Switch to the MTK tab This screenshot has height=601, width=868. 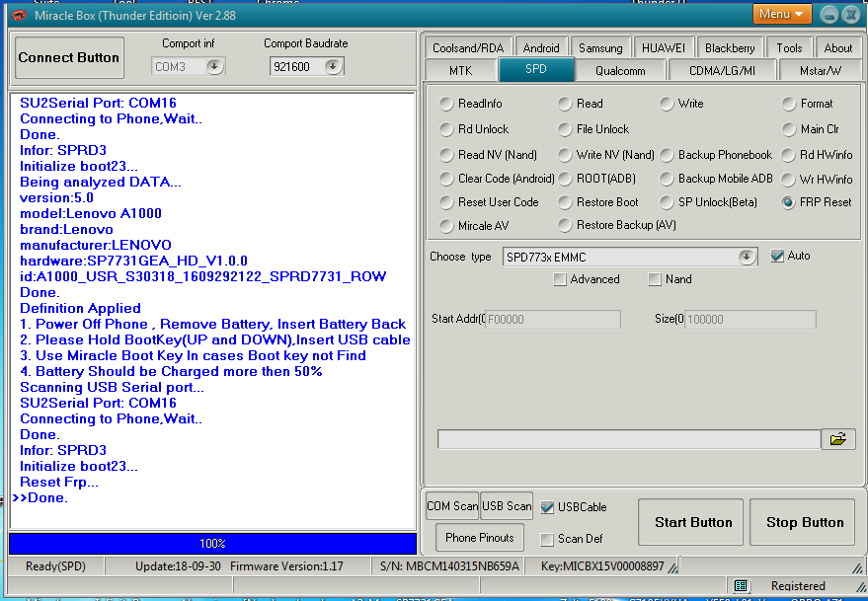[460, 70]
